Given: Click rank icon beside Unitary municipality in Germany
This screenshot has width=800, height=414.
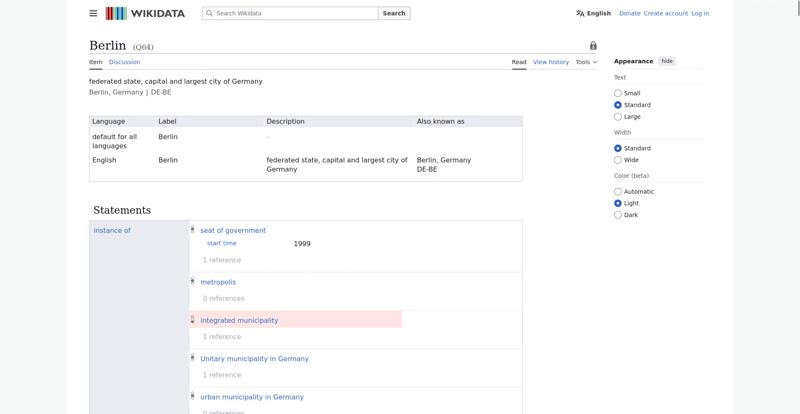Looking at the screenshot, I should (192, 358).
